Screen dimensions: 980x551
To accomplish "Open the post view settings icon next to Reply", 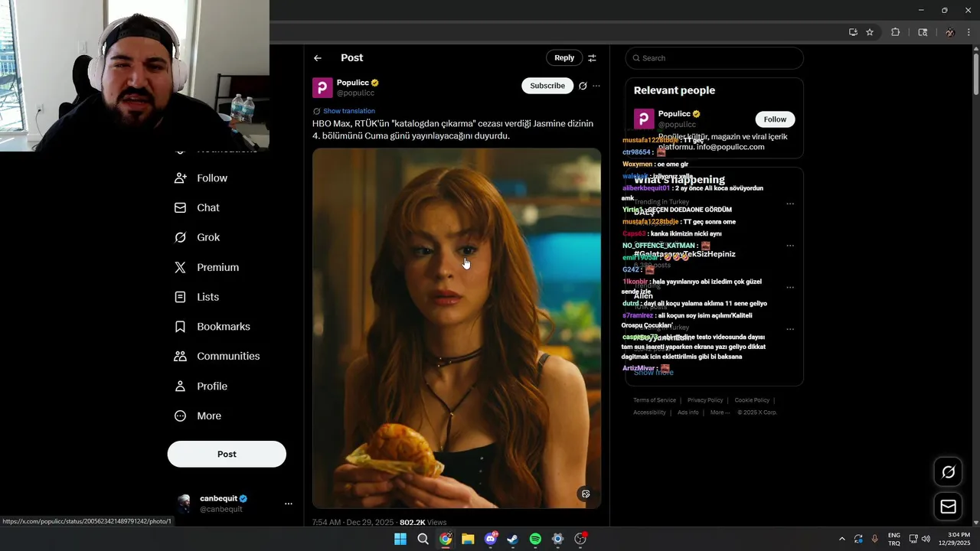I will [x=592, y=58].
